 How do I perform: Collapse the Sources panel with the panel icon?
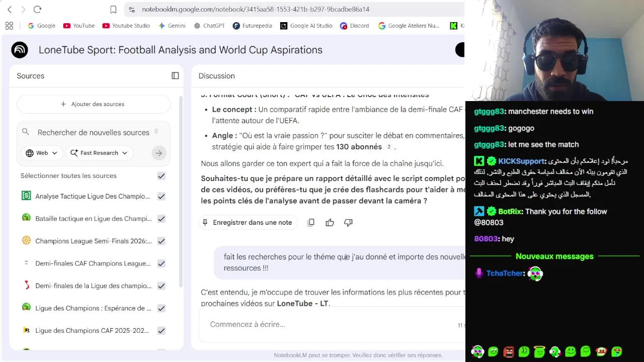tap(175, 76)
